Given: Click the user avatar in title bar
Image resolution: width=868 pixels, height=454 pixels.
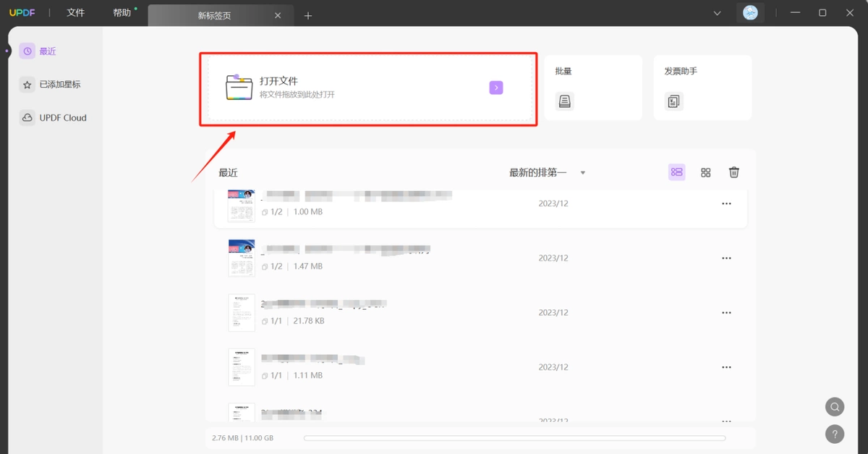Looking at the screenshot, I should tap(751, 13).
